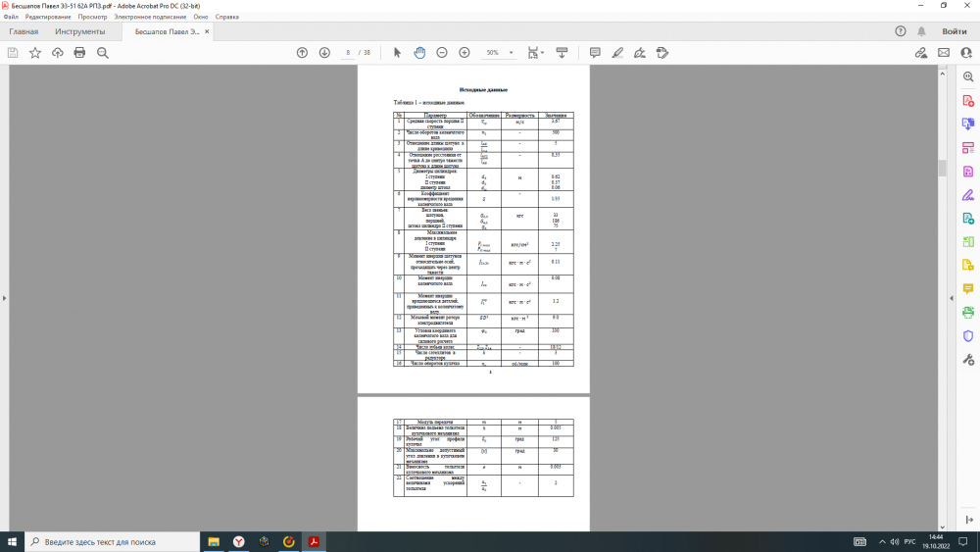Collapse the right tools pane arrow
The width and height of the screenshot is (980, 552).
(x=952, y=298)
